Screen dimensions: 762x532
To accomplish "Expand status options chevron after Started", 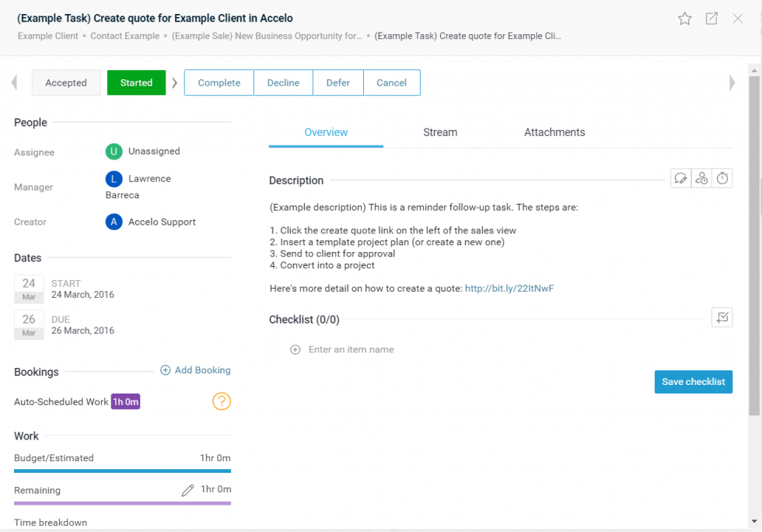I will click(x=175, y=83).
